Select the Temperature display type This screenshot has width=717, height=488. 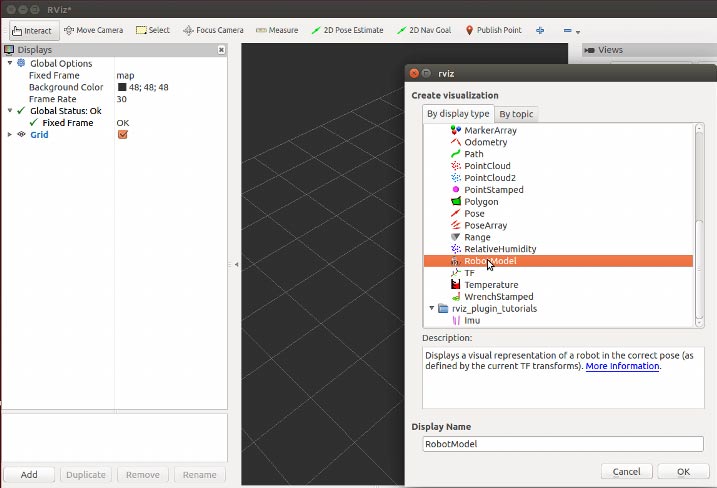point(491,284)
